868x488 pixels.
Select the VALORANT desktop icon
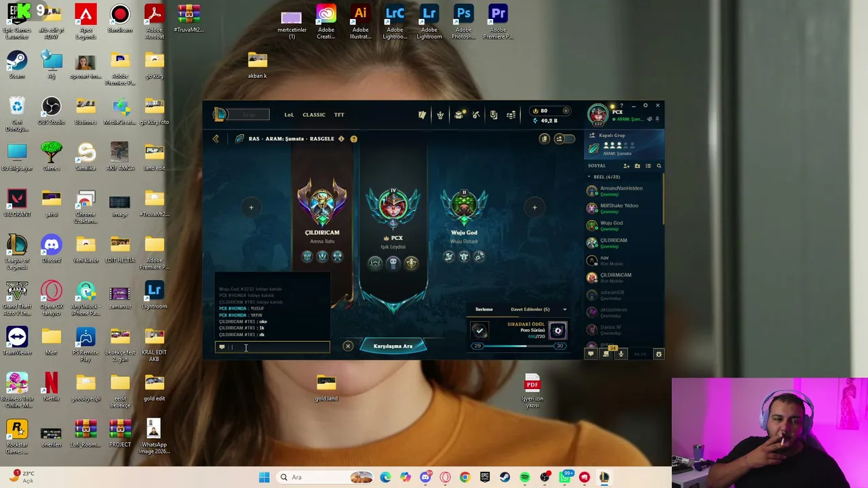(x=17, y=203)
